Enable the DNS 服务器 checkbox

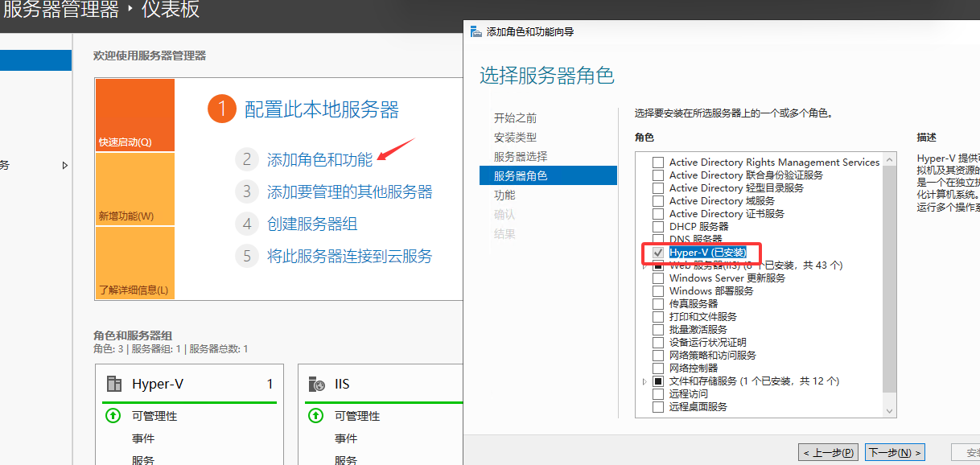658,238
